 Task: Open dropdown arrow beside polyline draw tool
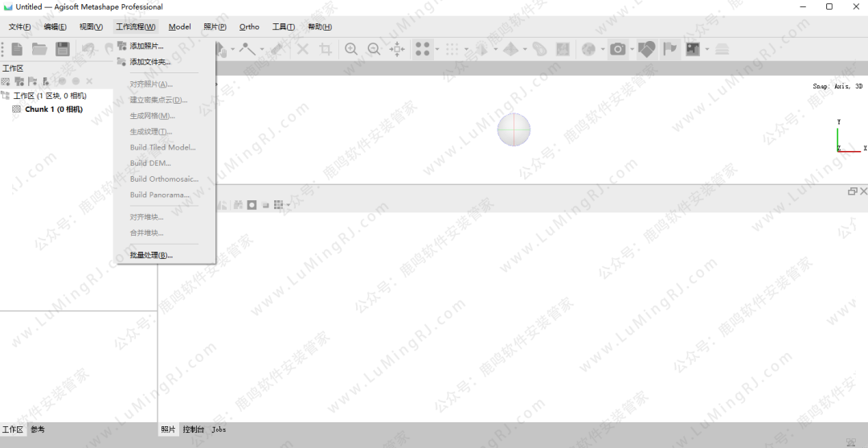coord(262,49)
